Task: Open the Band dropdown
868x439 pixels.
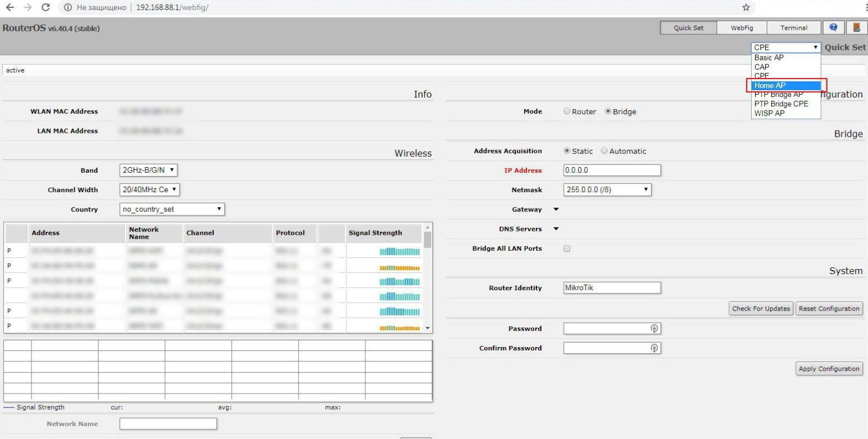Action: (x=148, y=170)
